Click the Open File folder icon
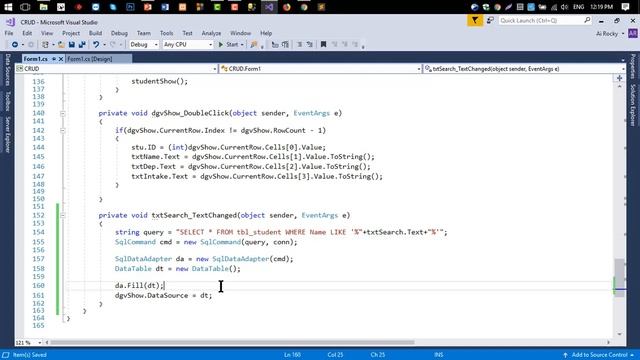This screenshot has height=360, width=640. [x=61, y=44]
